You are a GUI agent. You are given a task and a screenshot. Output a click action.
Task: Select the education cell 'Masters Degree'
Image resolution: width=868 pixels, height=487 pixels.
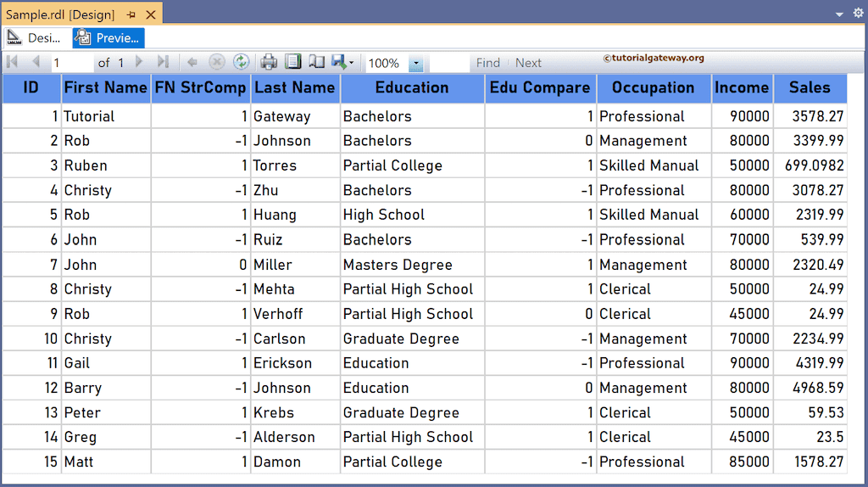(x=413, y=265)
